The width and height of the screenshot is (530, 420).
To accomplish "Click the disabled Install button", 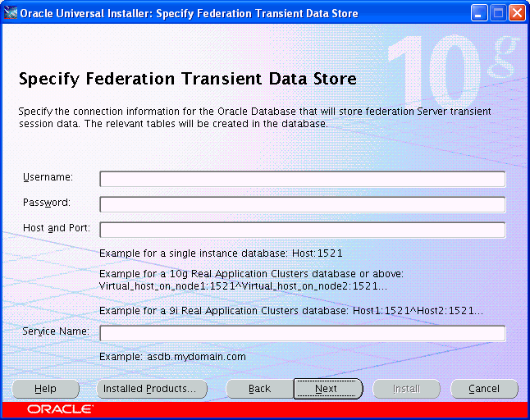I will tap(406, 389).
